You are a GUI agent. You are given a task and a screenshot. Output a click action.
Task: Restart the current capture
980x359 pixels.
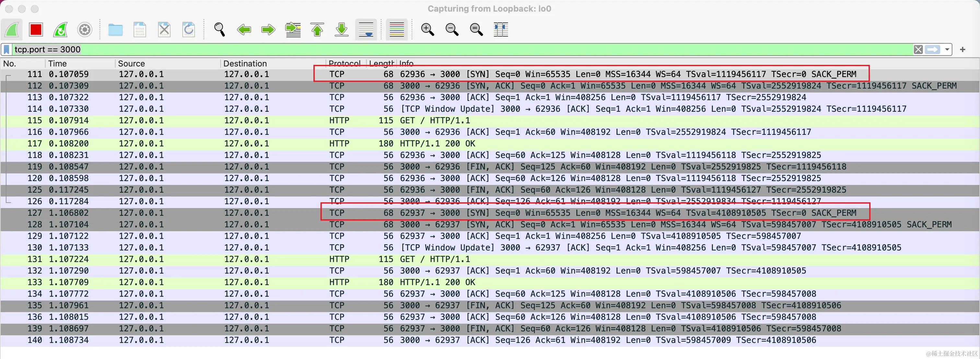pos(61,29)
